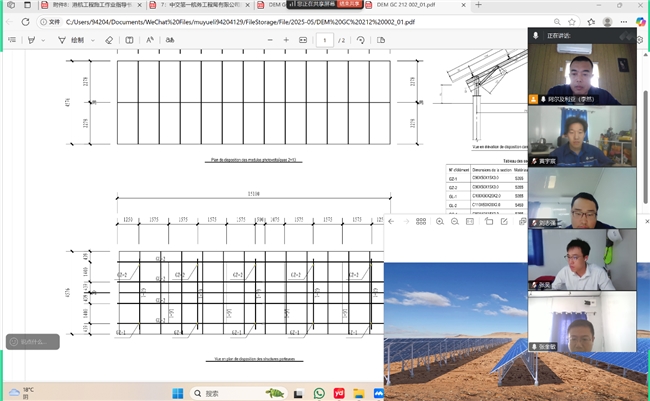This screenshot has height=401, width=650.
Task: Zoom in on image viewer photo
Action: (440, 221)
